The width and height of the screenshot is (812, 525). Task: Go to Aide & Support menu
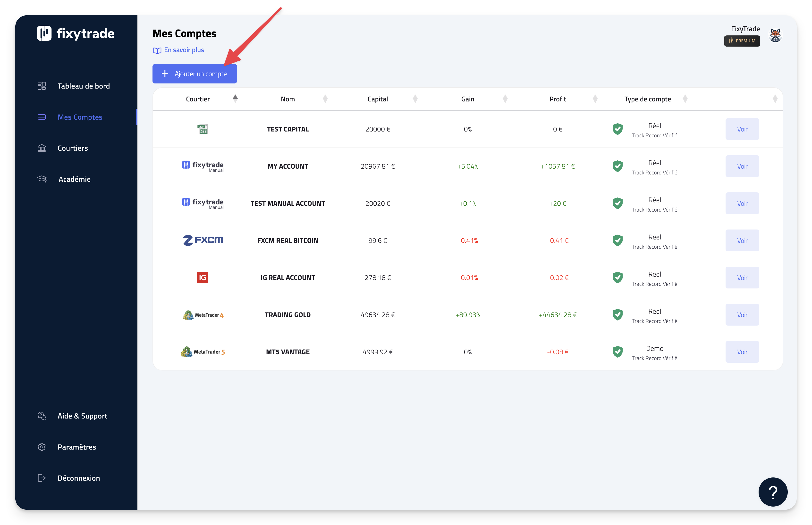point(82,416)
